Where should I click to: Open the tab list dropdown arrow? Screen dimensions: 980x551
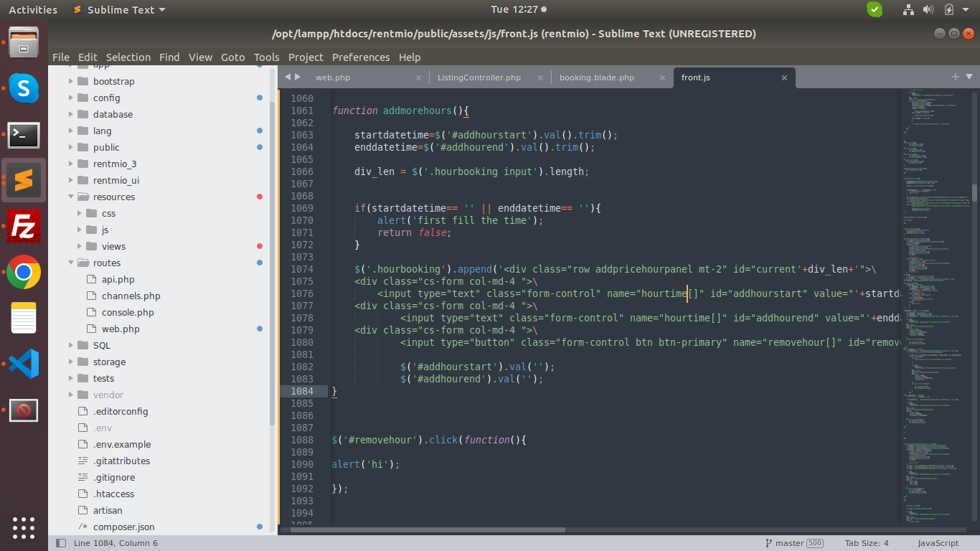click(969, 77)
